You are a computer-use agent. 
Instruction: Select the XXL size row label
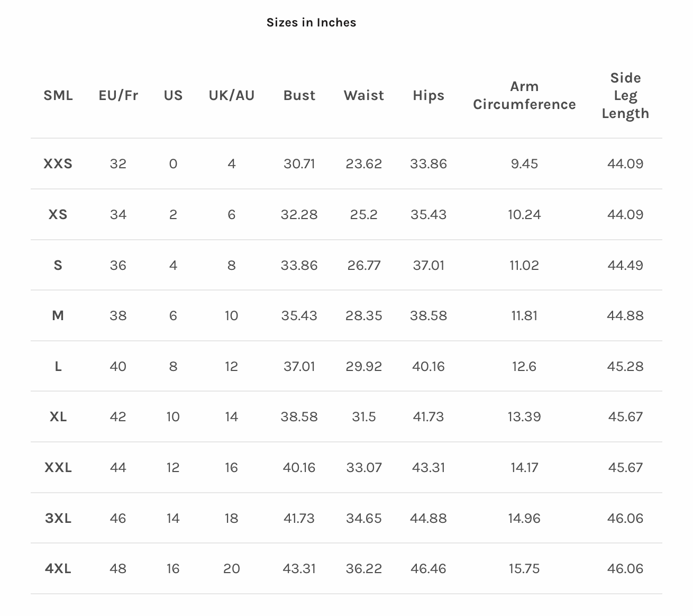(x=58, y=467)
